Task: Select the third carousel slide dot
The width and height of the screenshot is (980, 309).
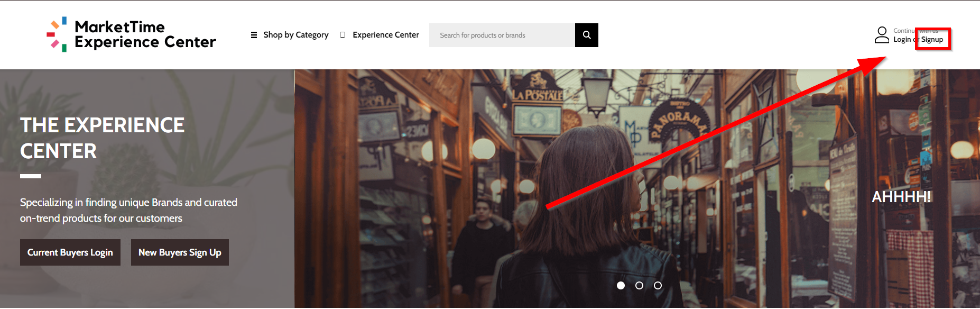Action: [658, 286]
